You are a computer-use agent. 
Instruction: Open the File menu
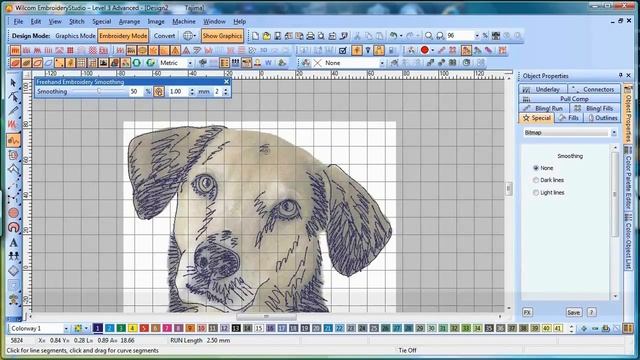18,21
